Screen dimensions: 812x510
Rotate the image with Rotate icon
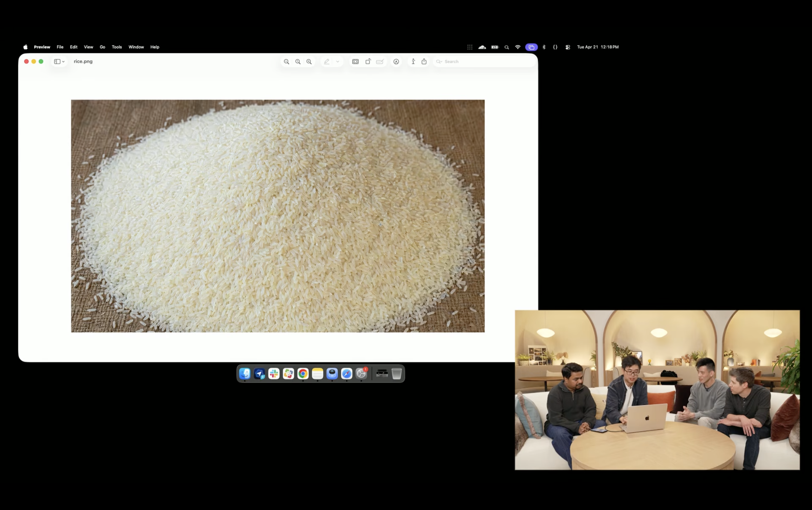click(x=368, y=62)
